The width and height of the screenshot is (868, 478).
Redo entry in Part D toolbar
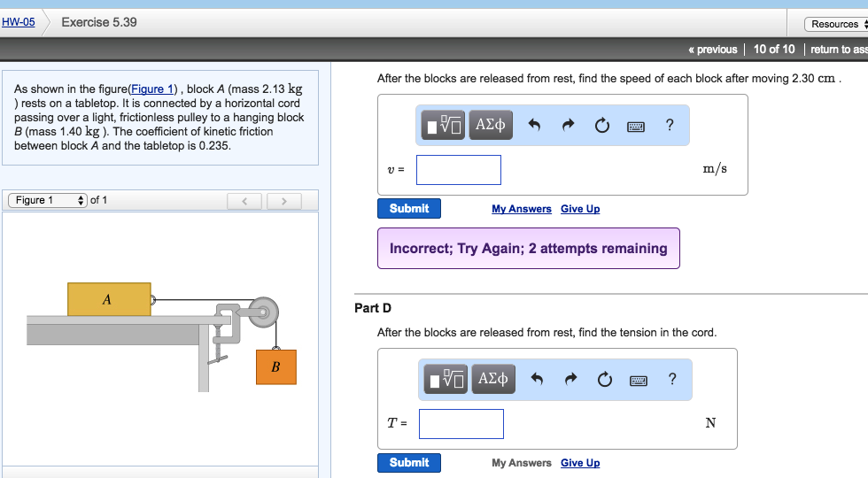pos(570,379)
